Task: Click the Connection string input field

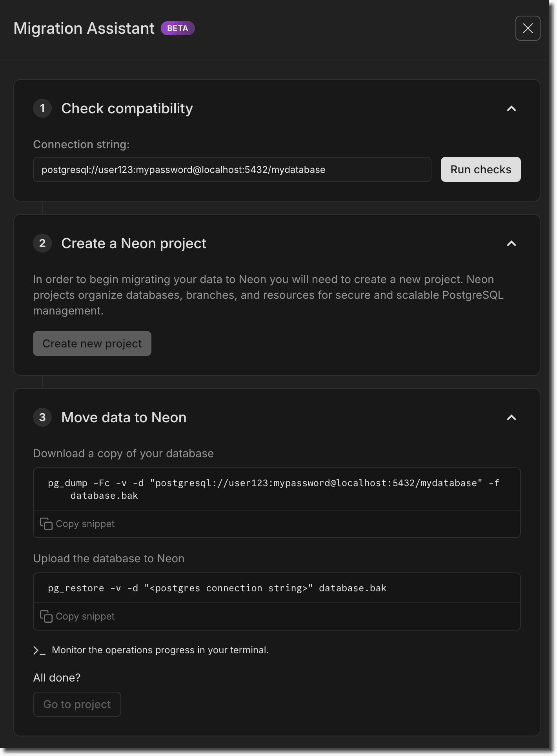Action: (232, 170)
